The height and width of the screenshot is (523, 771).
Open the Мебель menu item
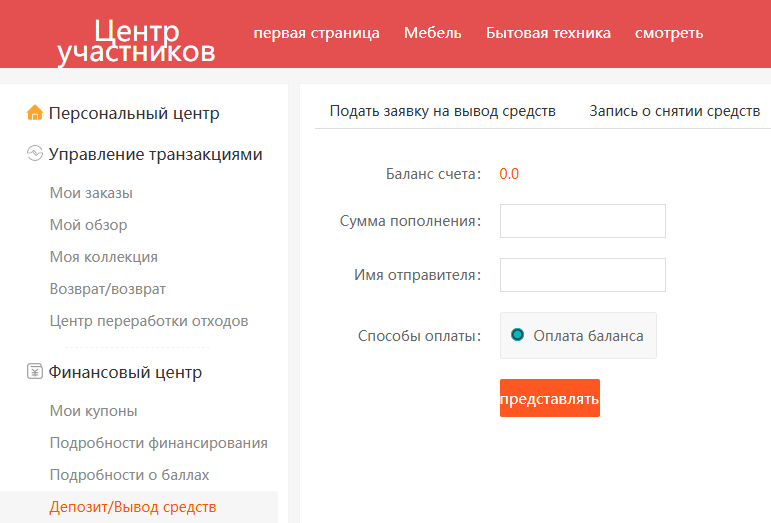coord(433,33)
